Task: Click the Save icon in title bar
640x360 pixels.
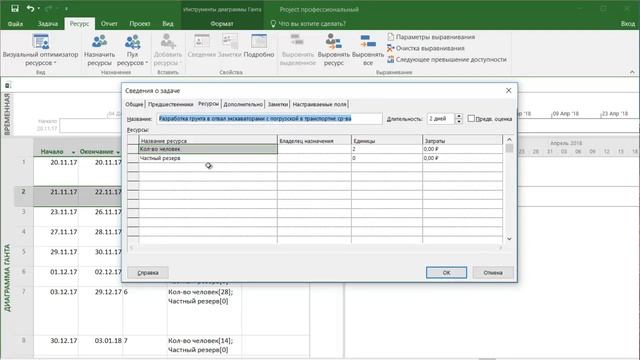Action: [x=15, y=8]
